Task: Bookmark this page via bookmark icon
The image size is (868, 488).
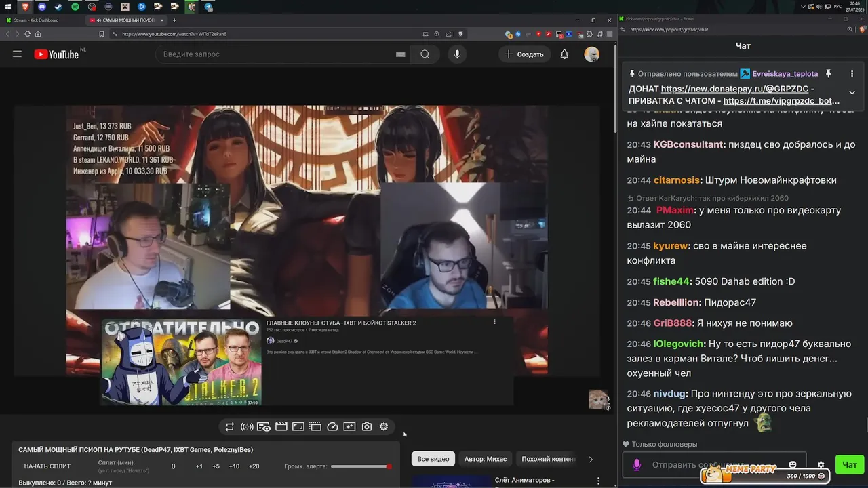Action: 102,34
